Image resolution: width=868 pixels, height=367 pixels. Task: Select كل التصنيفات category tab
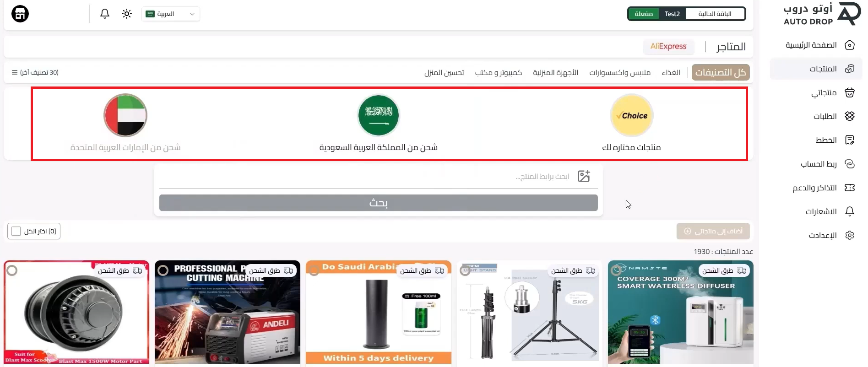pyautogui.click(x=721, y=72)
